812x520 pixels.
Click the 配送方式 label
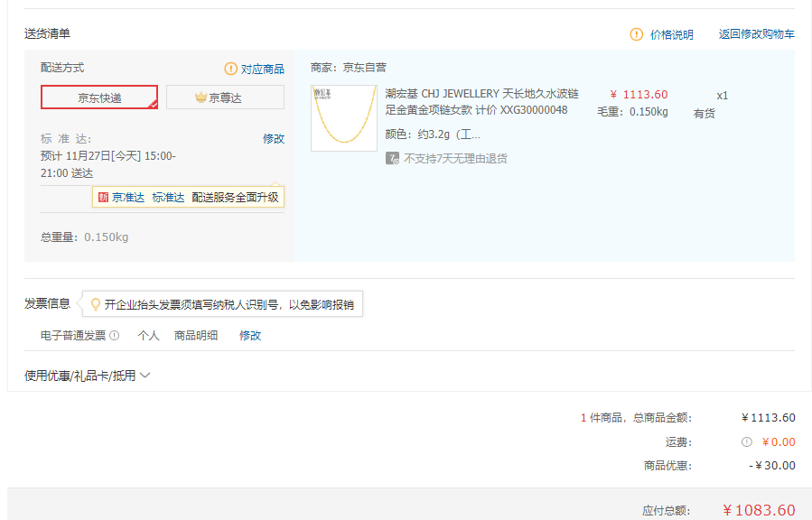tap(62, 68)
